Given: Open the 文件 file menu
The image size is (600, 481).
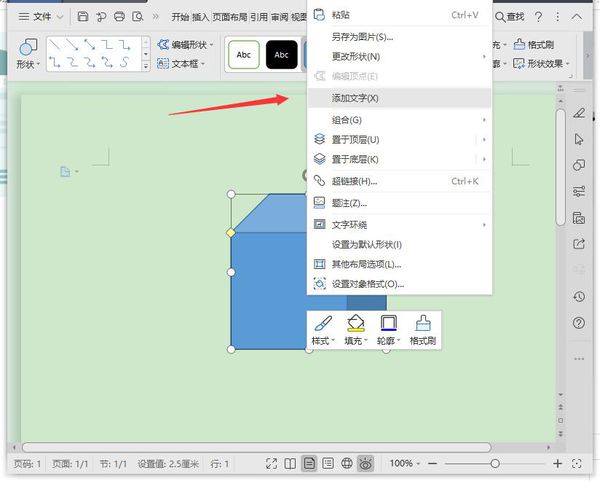Looking at the screenshot, I should pos(41,16).
